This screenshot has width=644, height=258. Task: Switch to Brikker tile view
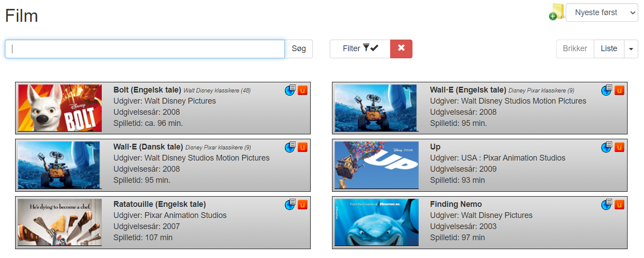[x=575, y=49]
